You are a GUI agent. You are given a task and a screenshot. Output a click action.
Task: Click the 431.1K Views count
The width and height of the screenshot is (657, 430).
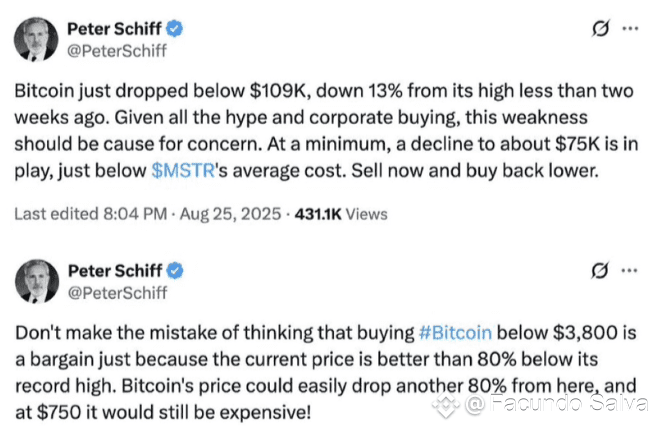click(x=341, y=214)
